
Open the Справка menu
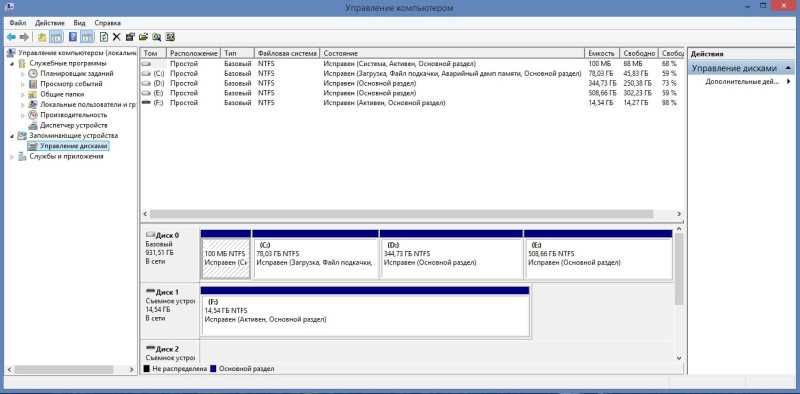108,23
